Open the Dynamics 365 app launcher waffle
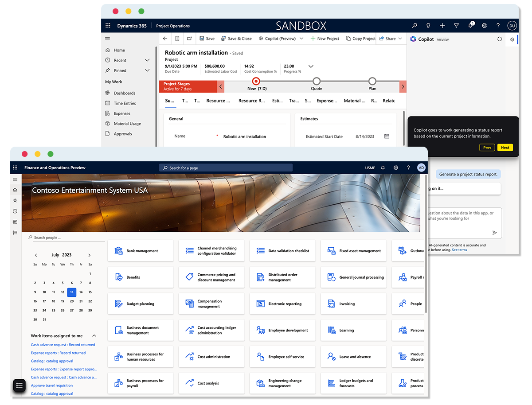Viewport: 532px width, 405px height. [x=108, y=26]
